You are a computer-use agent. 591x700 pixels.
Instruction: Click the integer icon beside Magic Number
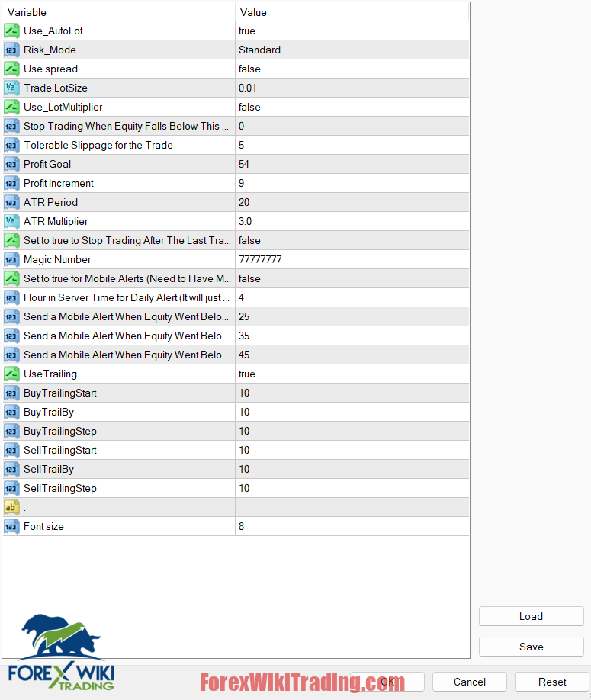pyautogui.click(x=11, y=259)
